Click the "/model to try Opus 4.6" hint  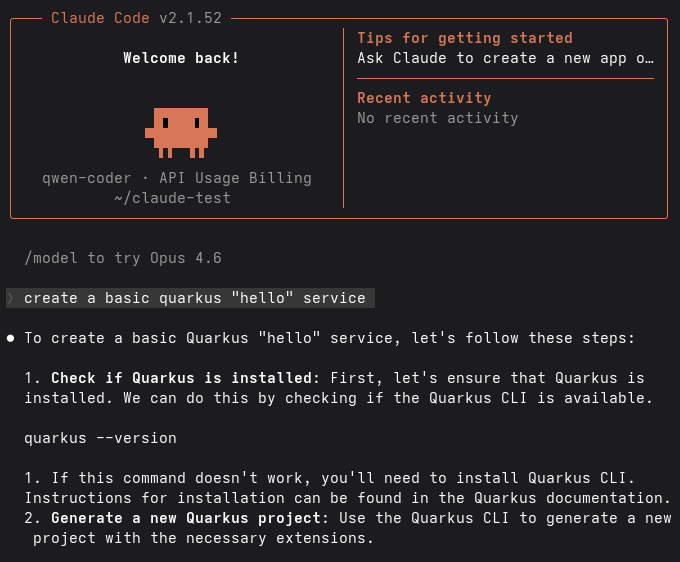click(123, 258)
